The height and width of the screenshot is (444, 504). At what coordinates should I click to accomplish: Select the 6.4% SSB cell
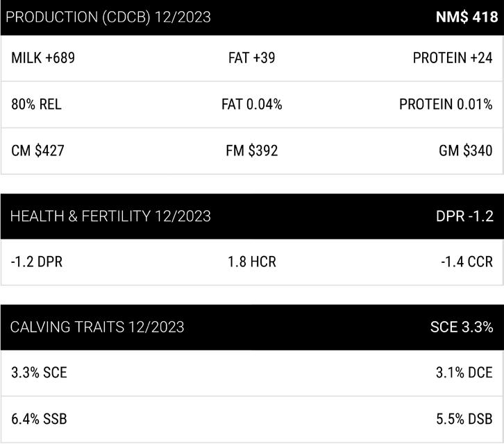pos(39,419)
